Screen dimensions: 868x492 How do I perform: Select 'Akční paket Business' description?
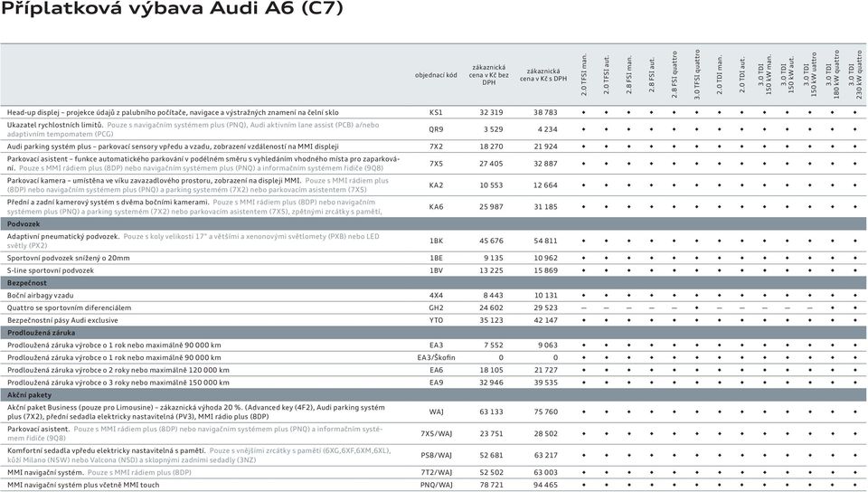196,412
